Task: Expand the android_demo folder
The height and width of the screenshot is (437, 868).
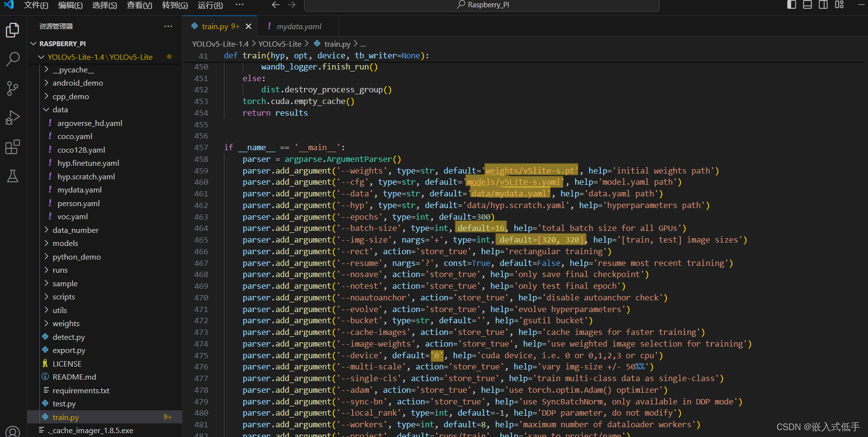Action: [104, 83]
